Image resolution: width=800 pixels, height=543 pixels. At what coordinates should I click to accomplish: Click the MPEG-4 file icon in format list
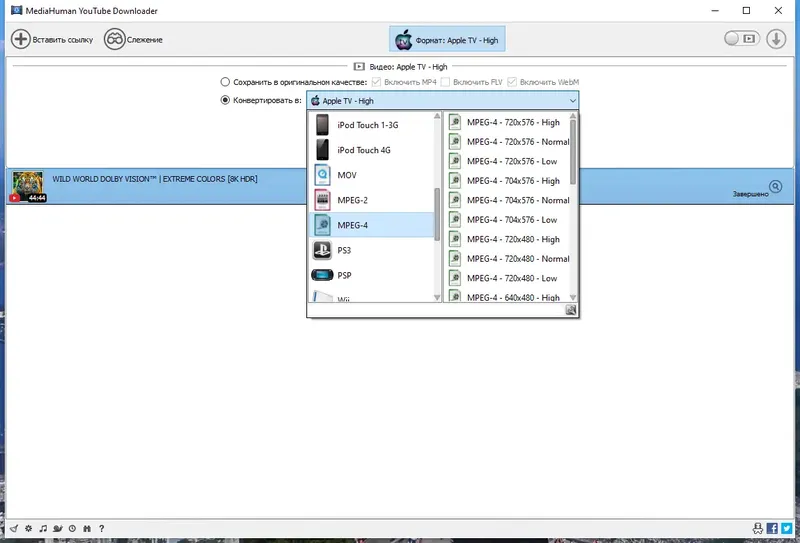pos(322,225)
